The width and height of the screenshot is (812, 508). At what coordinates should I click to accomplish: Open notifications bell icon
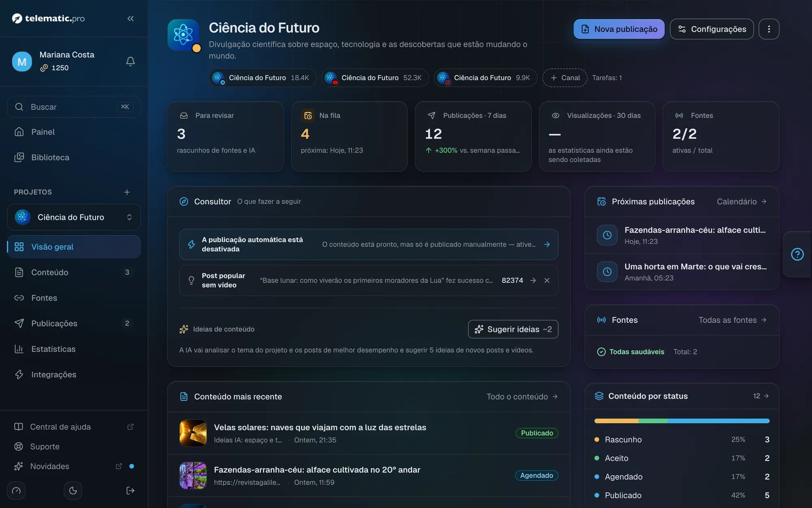[x=130, y=61]
